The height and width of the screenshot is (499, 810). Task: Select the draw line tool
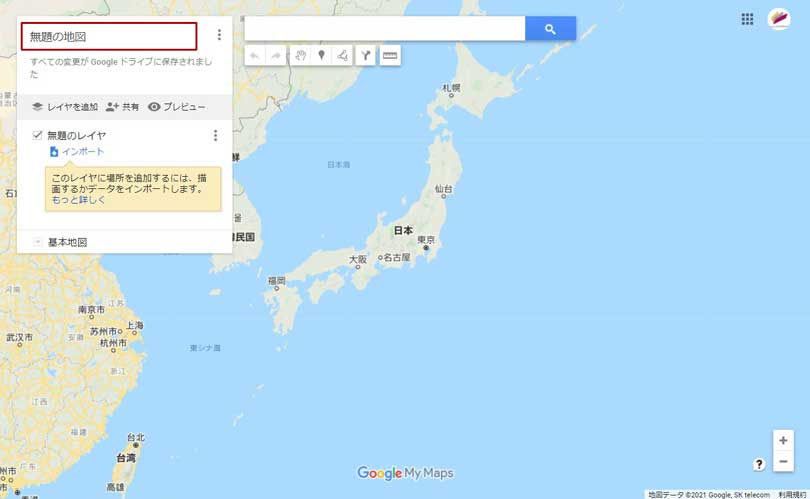pyautogui.click(x=342, y=55)
